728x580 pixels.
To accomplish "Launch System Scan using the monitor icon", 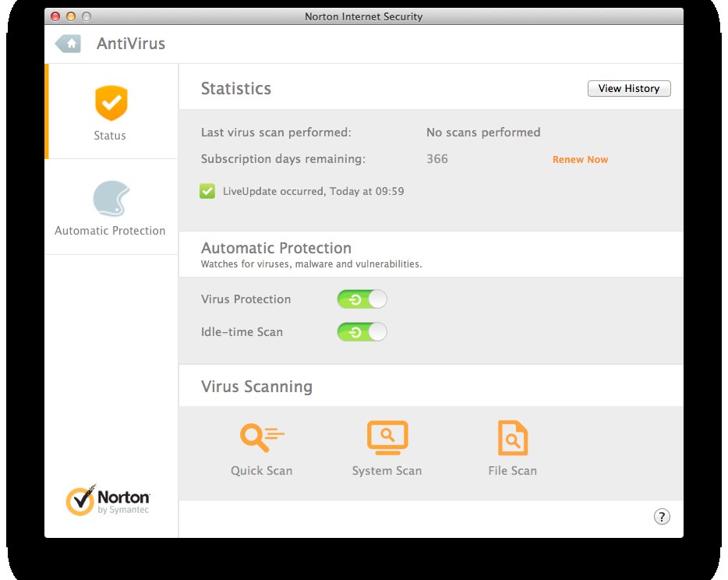I will click(387, 437).
